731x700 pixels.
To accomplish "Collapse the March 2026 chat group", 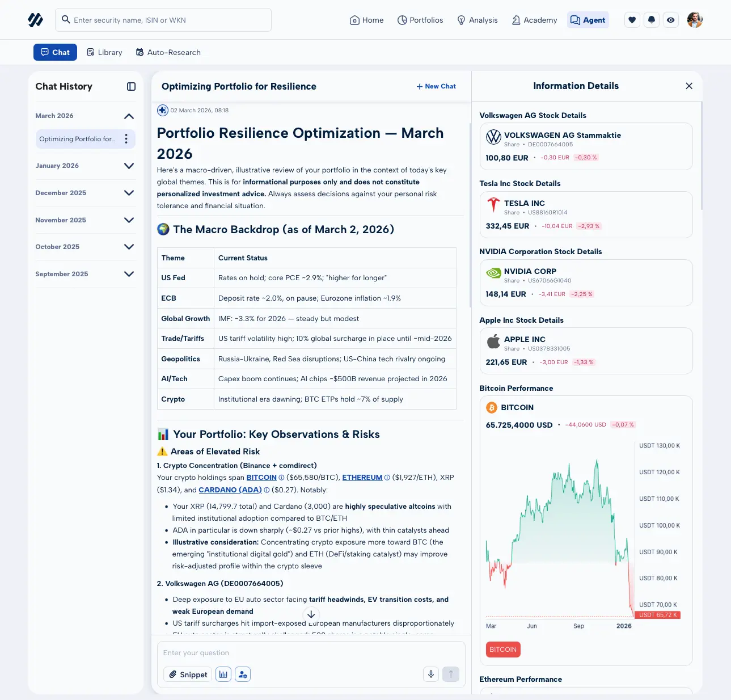I will point(129,116).
